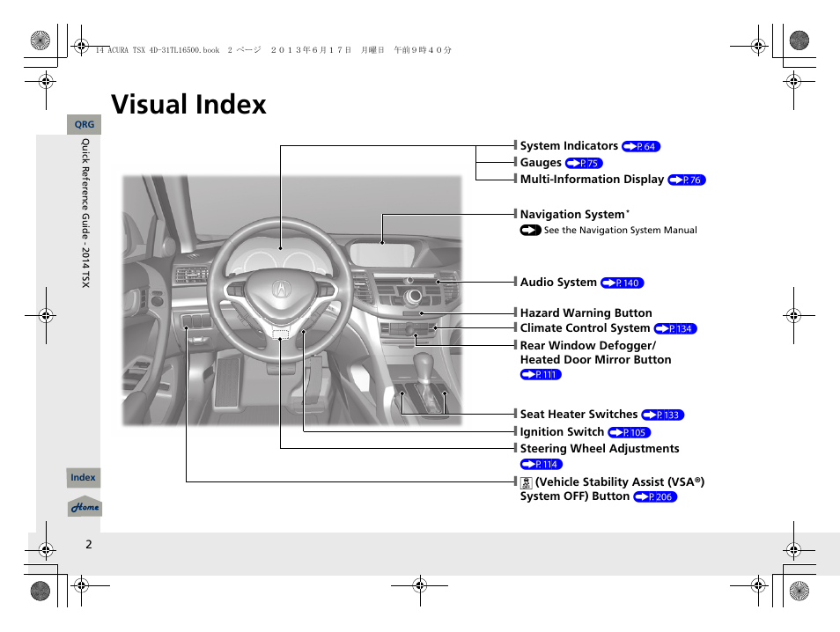Click the VSA OFF button icon

(x=526, y=482)
